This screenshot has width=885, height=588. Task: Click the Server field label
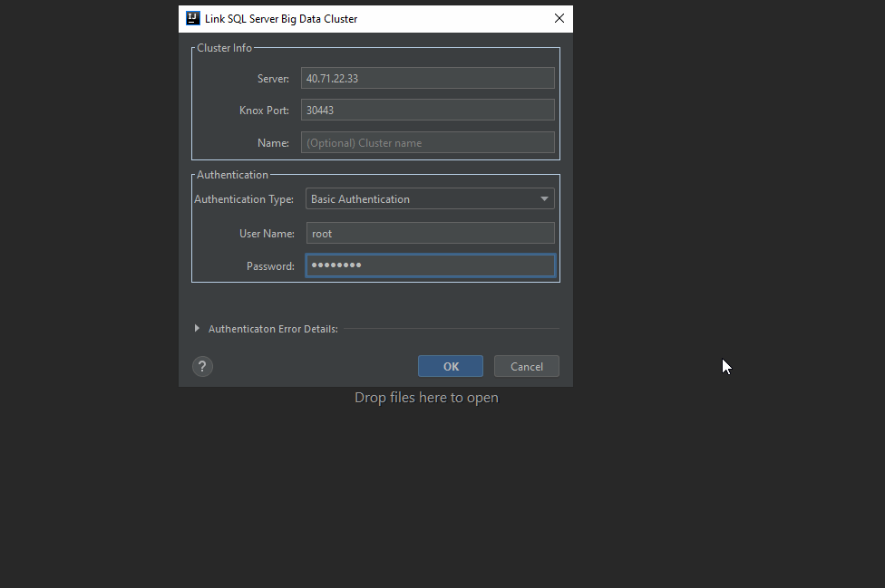tap(273, 78)
